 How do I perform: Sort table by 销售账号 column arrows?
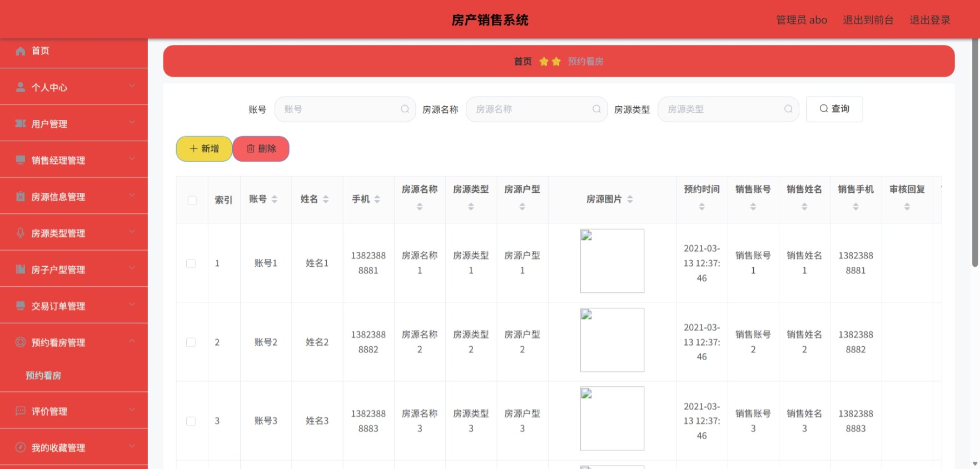[x=753, y=207]
